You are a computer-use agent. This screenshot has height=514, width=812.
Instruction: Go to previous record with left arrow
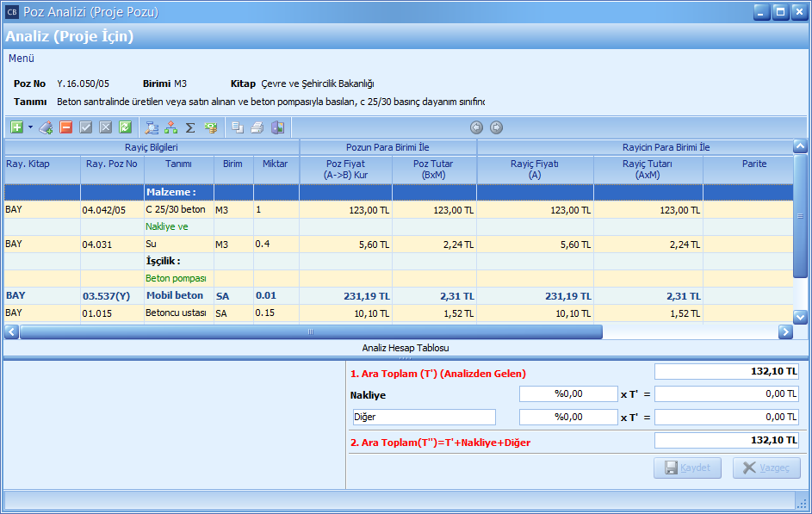click(477, 127)
